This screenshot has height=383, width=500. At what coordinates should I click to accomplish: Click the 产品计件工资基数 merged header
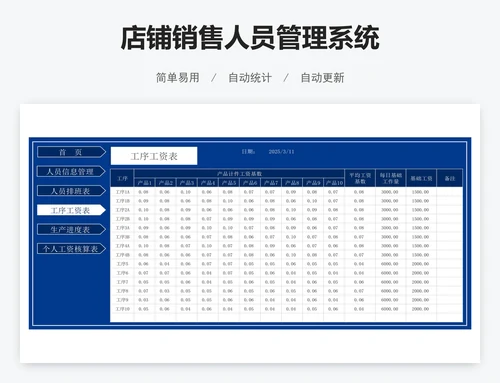(239, 174)
